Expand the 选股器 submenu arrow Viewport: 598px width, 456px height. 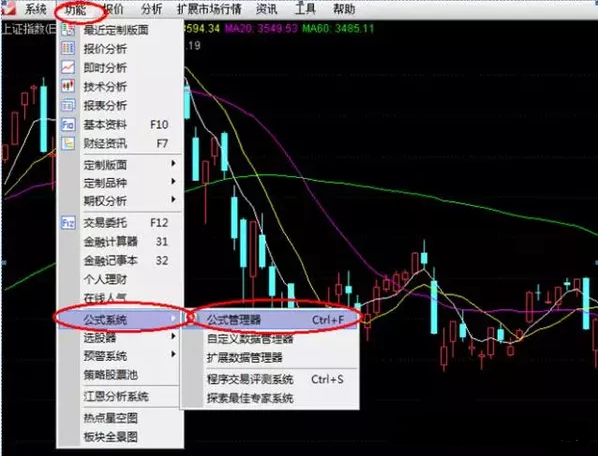174,336
